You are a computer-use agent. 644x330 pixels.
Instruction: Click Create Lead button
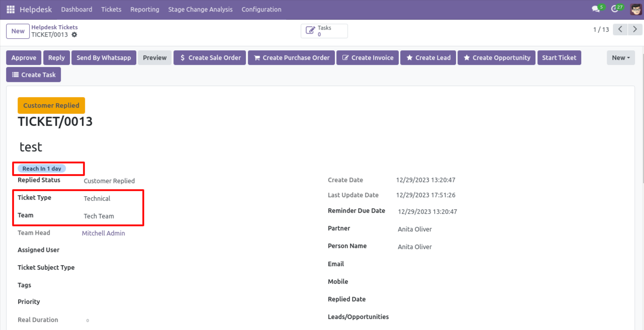click(x=428, y=58)
